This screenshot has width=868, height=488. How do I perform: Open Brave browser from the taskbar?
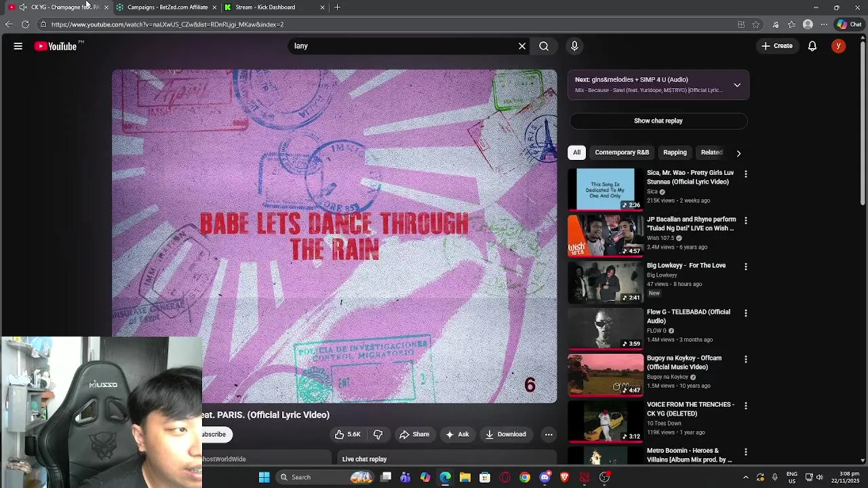565,477
